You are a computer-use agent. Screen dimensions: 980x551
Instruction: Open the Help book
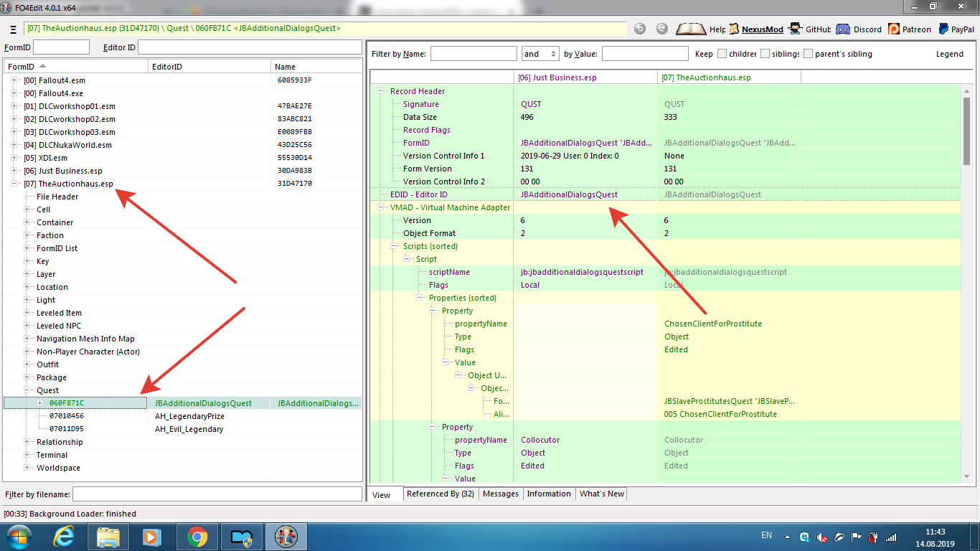pos(702,29)
